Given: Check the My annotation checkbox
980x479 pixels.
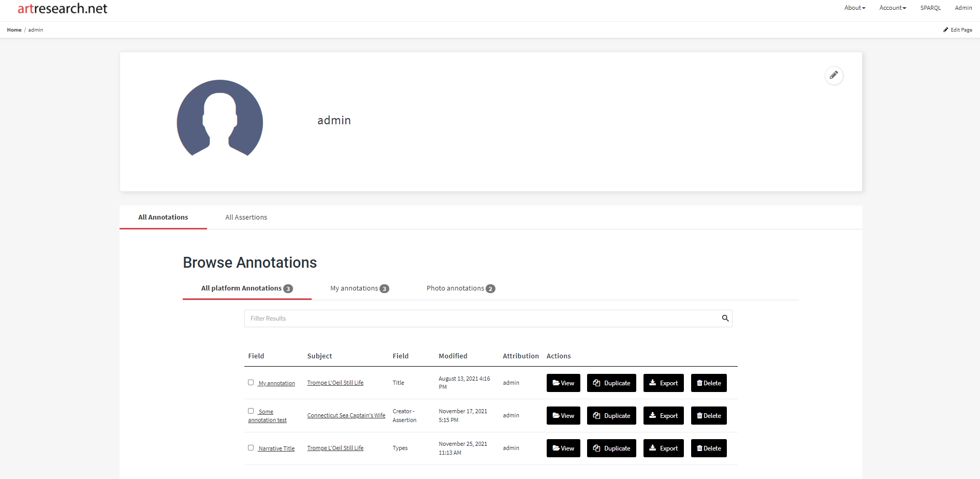Looking at the screenshot, I should coord(251,383).
